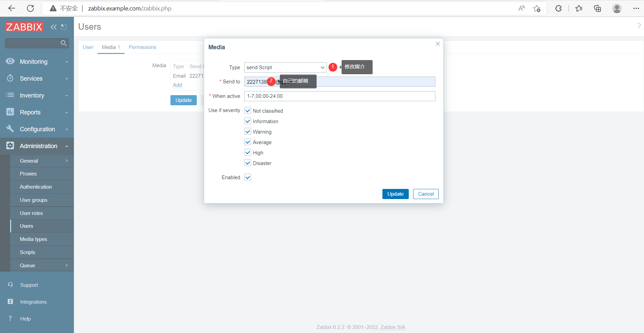
Task: Add page to favorites star icon
Action: click(537, 8)
